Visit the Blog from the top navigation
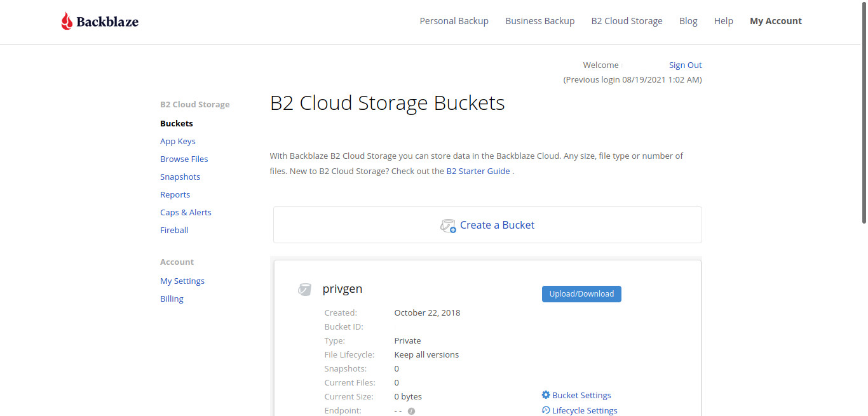 (688, 21)
